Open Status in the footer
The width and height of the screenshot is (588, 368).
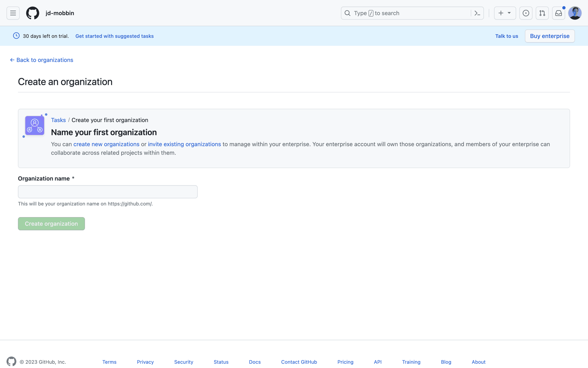pyautogui.click(x=221, y=362)
